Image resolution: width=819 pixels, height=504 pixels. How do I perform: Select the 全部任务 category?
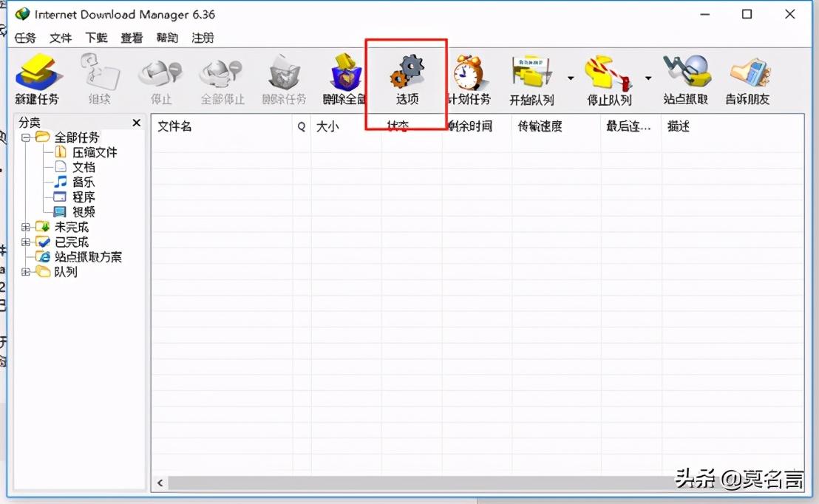(76, 137)
